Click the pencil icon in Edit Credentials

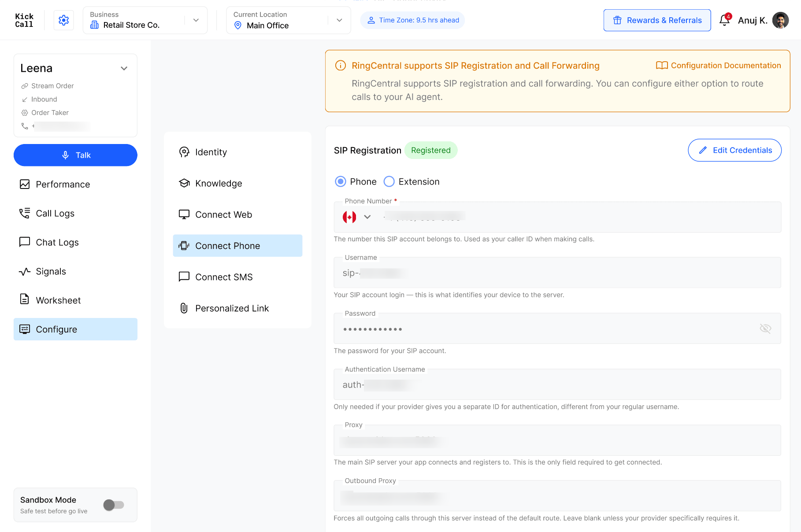(x=703, y=150)
